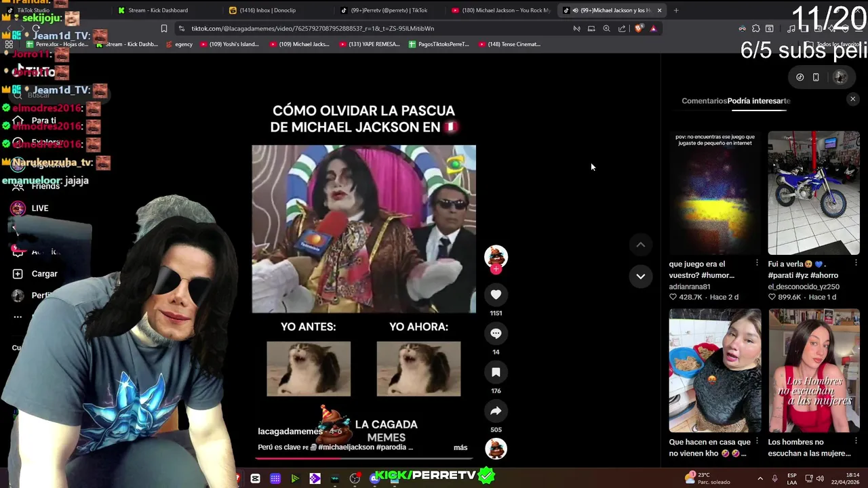Viewport: 868px width, 488px height.
Task: Open the zoom magnifier icon in address bar
Action: tap(606, 28)
